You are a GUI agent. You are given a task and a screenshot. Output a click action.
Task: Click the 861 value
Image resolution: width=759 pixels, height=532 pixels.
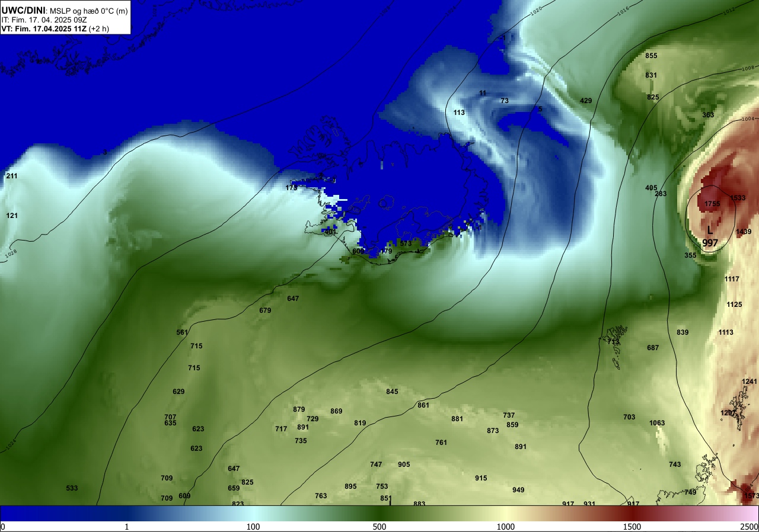click(423, 405)
